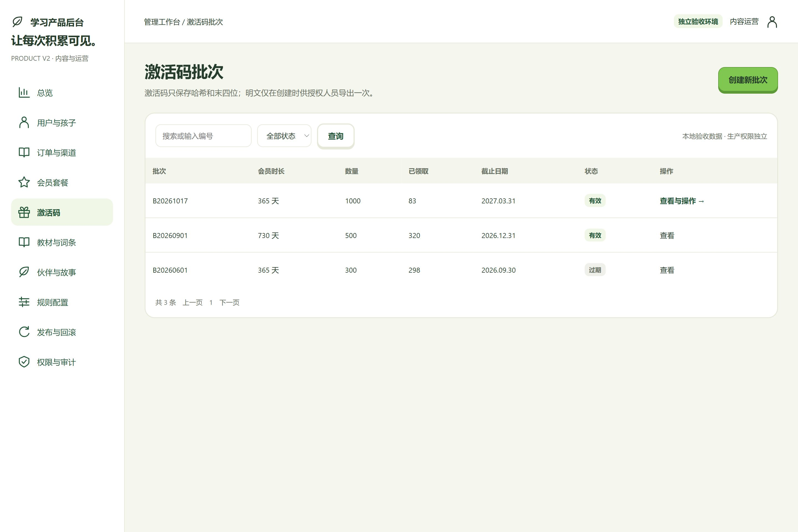Click the gift icon beside 激活码
This screenshot has width=798, height=532.
(x=24, y=213)
